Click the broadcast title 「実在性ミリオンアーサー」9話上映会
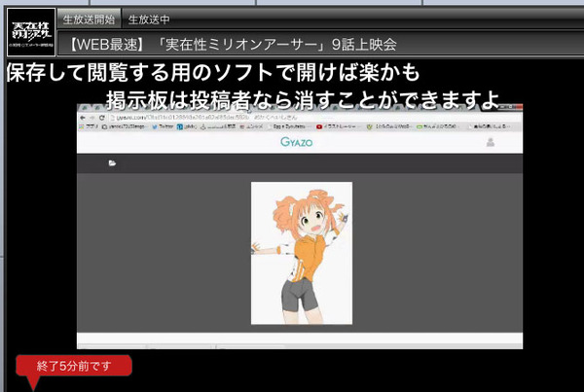584x392 pixels. click(234, 45)
